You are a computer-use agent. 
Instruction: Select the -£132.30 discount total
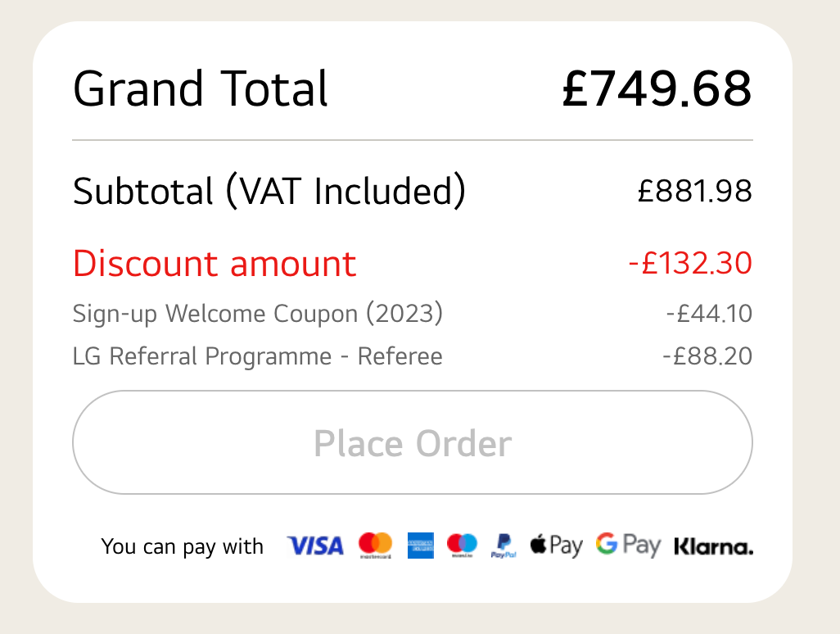[689, 264]
